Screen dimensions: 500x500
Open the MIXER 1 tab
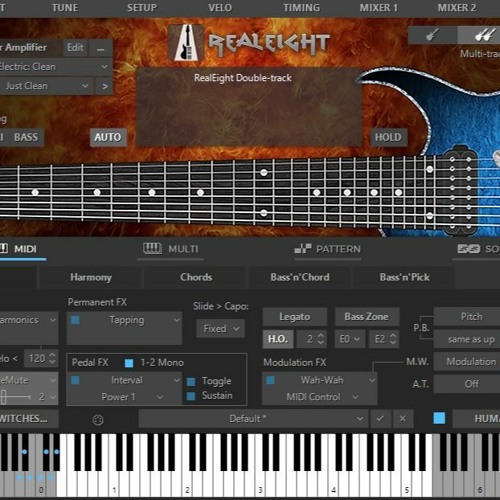[379, 8]
